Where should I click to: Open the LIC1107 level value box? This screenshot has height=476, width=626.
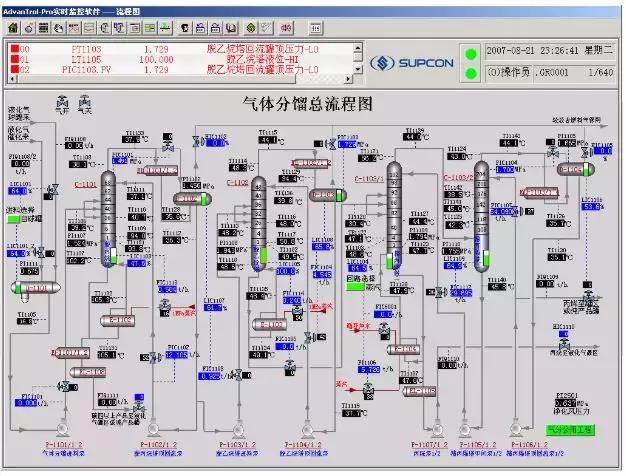213,307
